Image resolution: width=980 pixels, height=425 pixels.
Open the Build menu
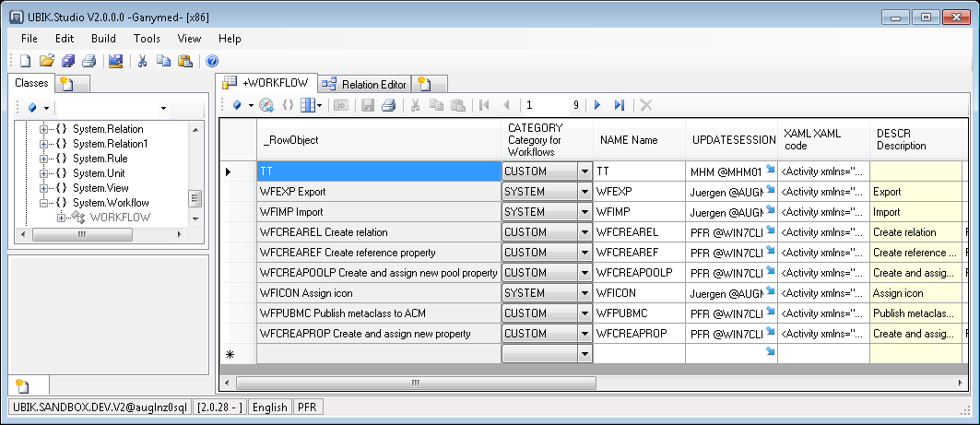pyautogui.click(x=103, y=39)
